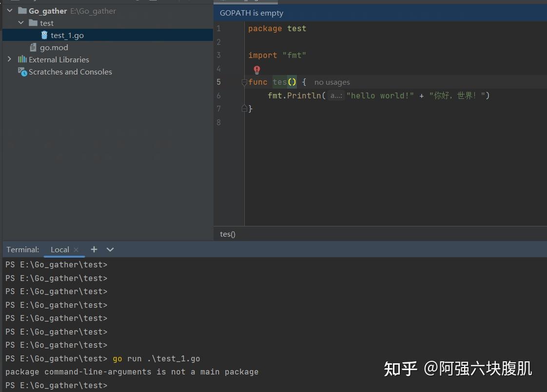Click the Go gopher icon on test_1.go
Image resolution: width=547 pixels, height=392 pixels.
pos(45,35)
